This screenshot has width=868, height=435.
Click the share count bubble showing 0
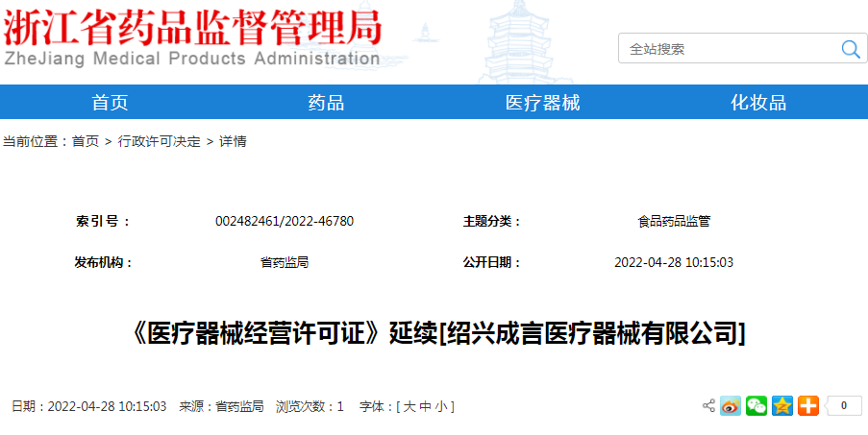tap(844, 405)
